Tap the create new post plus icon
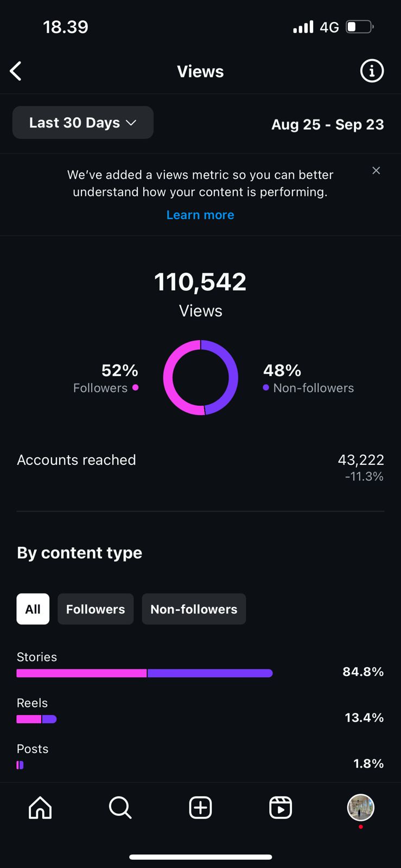This screenshot has width=401, height=868. [200, 807]
